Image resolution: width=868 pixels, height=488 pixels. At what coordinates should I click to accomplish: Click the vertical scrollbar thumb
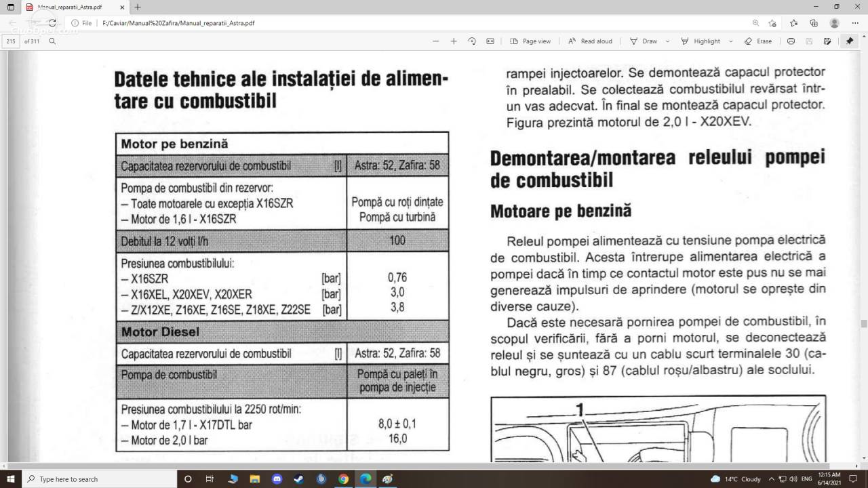tap(864, 323)
